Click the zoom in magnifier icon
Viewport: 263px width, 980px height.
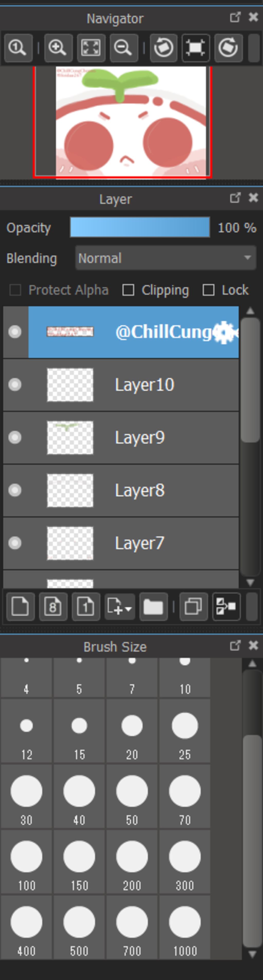(x=58, y=48)
